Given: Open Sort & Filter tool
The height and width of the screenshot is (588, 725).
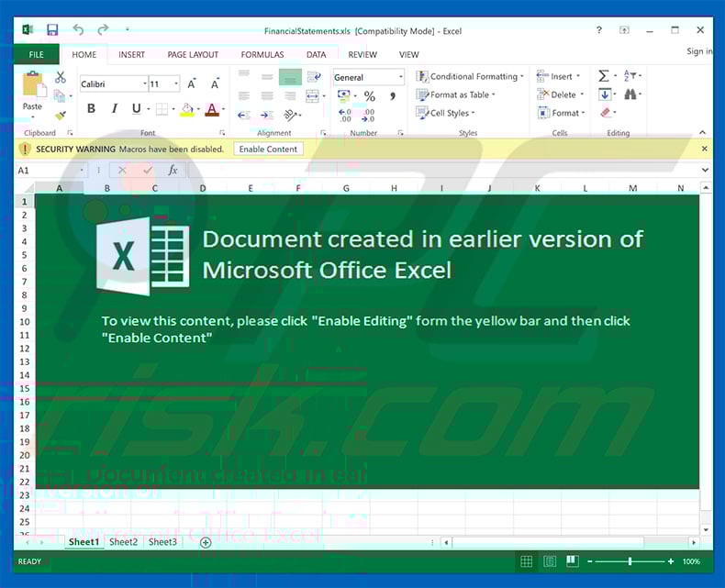Looking at the screenshot, I should (630, 76).
